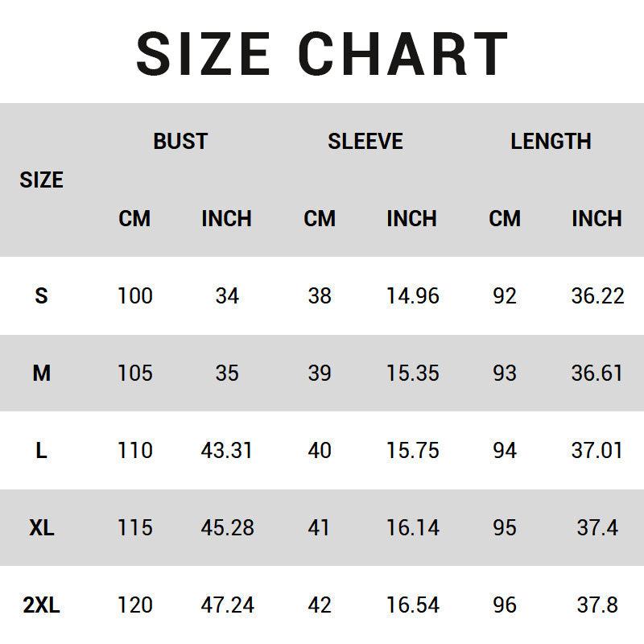Select the M size row label
Viewport: 644px width, 644px height.
coord(41,374)
